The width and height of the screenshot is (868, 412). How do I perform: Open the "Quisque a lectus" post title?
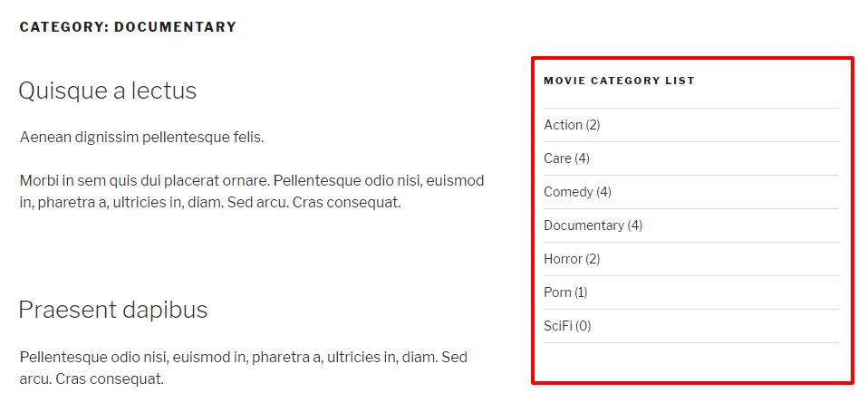[x=107, y=91]
